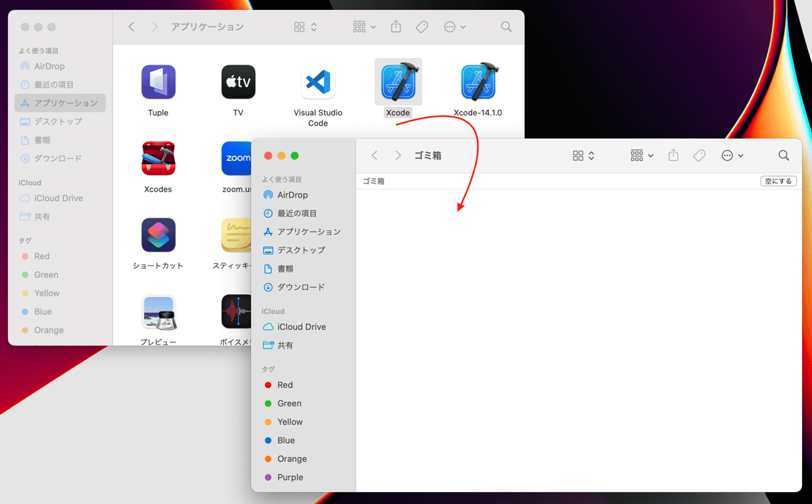Open AirDrop in アプリケーション window sidebar
Screen dimensions: 812x504
[x=60, y=66]
